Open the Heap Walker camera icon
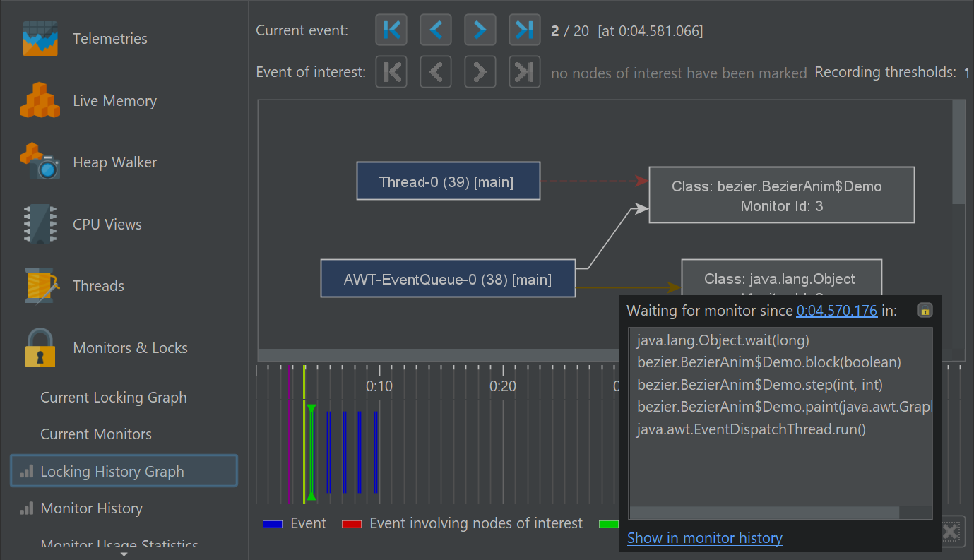The width and height of the screenshot is (974, 560). pyautogui.click(x=40, y=162)
